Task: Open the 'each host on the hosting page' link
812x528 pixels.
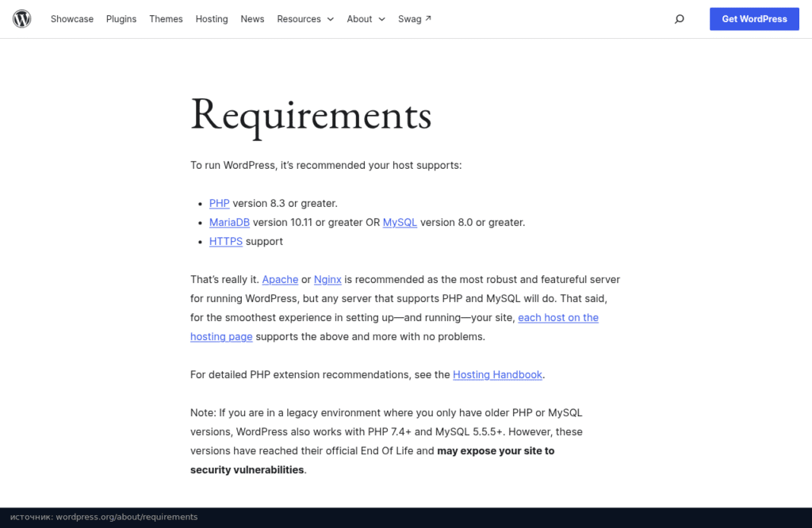Action: (558, 318)
